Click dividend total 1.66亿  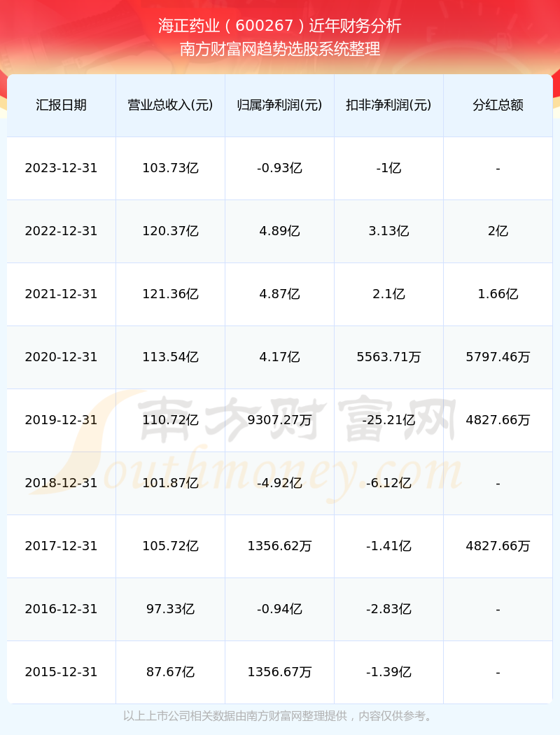(498, 294)
